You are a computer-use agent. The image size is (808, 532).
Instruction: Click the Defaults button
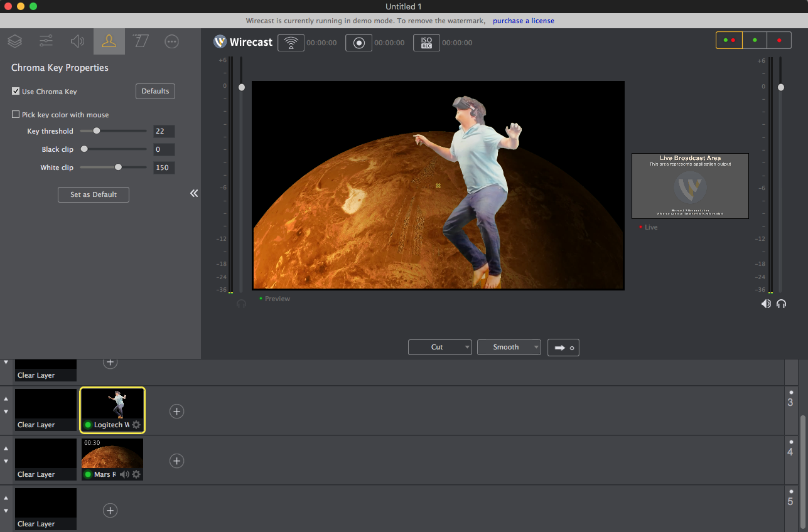(x=155, y=91)
